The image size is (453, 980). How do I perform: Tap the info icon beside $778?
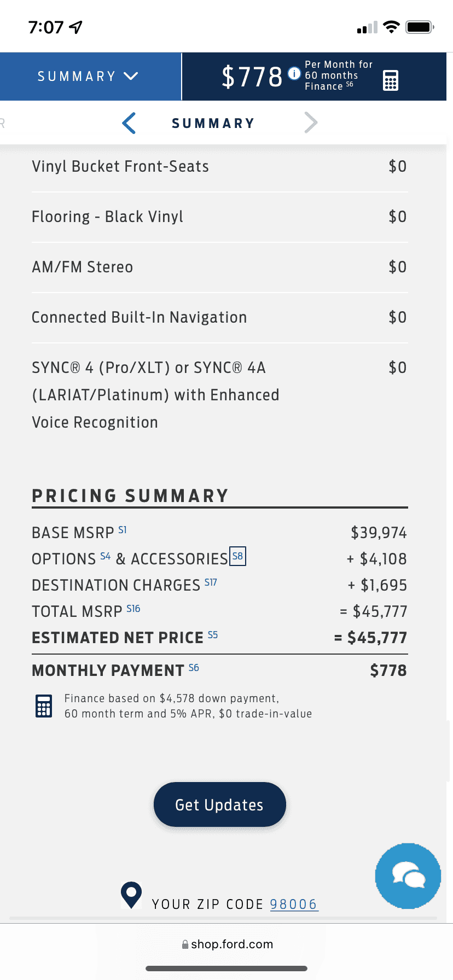(x=294, y=73)
